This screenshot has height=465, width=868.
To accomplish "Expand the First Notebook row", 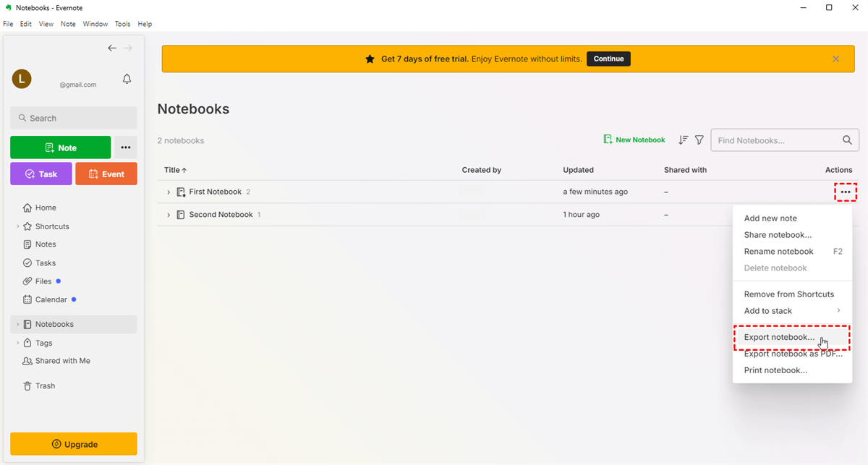I will coord(169,192).
